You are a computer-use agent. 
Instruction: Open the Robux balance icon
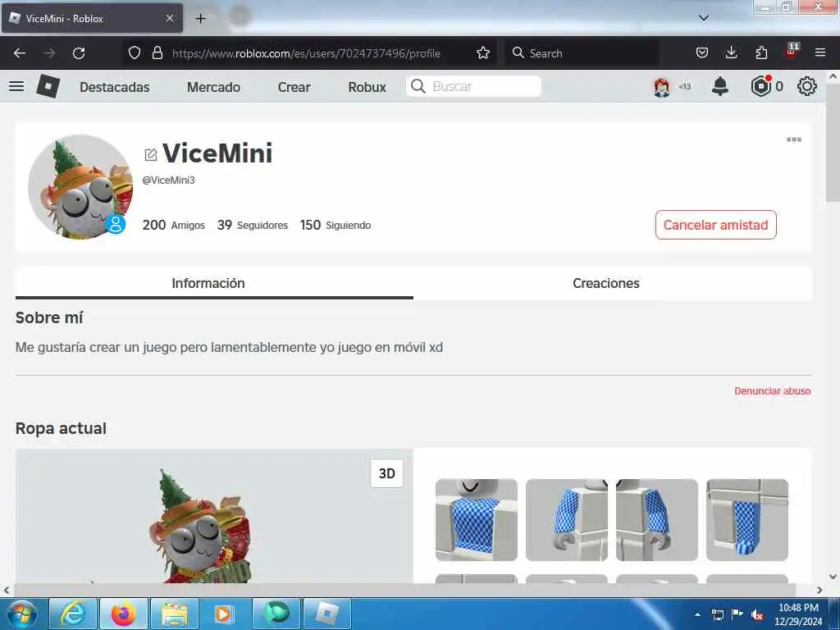(x=761, y=86)
